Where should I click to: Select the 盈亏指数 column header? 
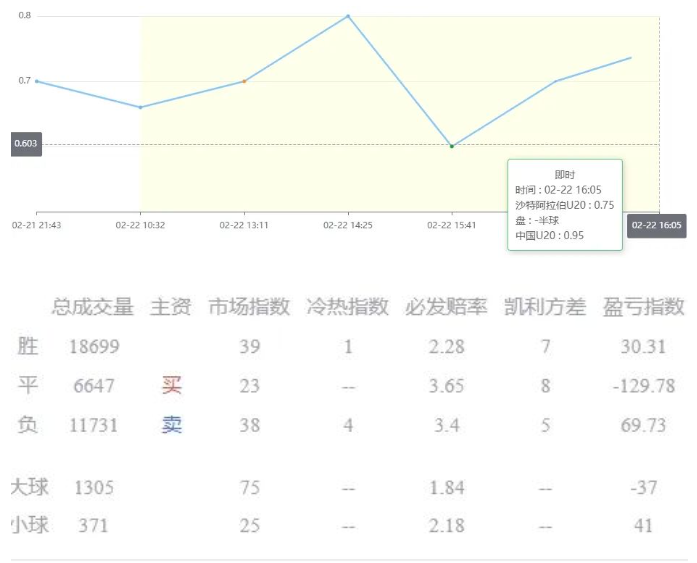pyautogui.click(x=643, y=307)
